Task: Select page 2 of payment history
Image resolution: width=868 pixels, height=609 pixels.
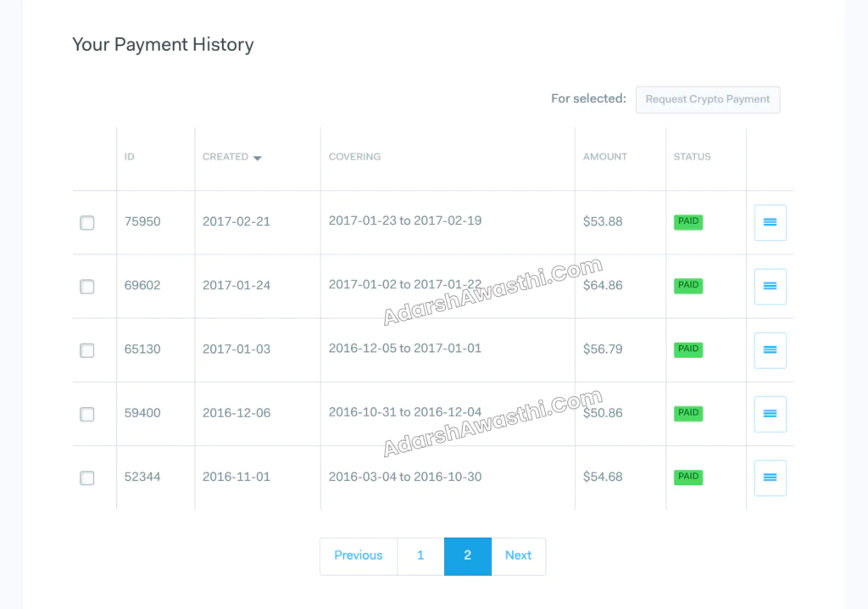Action: pos(467,556)
